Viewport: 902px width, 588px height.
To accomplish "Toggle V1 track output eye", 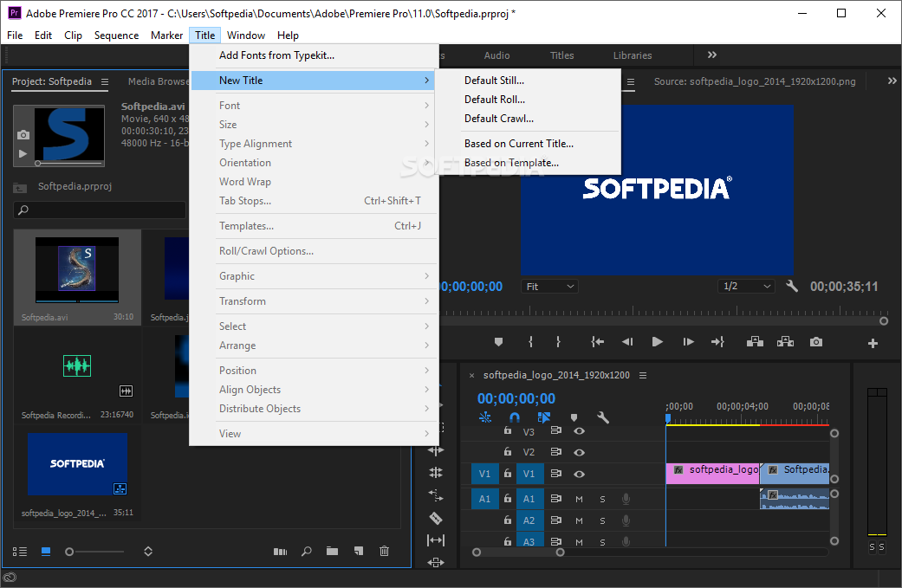I will click(580, 475).
